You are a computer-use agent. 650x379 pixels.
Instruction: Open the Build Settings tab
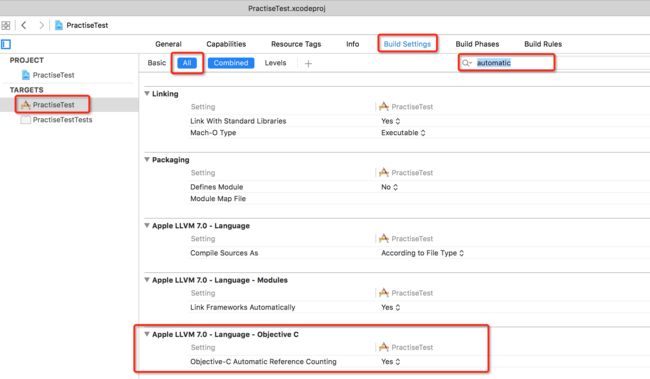click(407, 44)
